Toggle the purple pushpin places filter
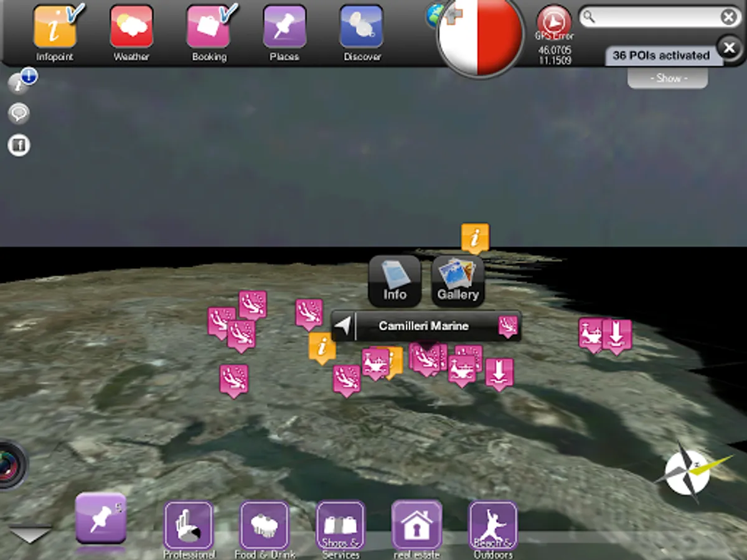747x560 pixels. point(101,519)
